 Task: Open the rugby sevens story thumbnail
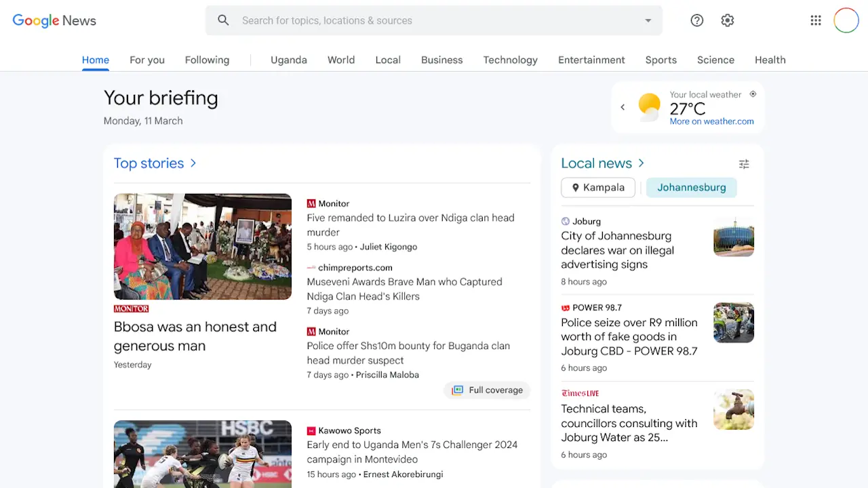[x=203, y=454]
